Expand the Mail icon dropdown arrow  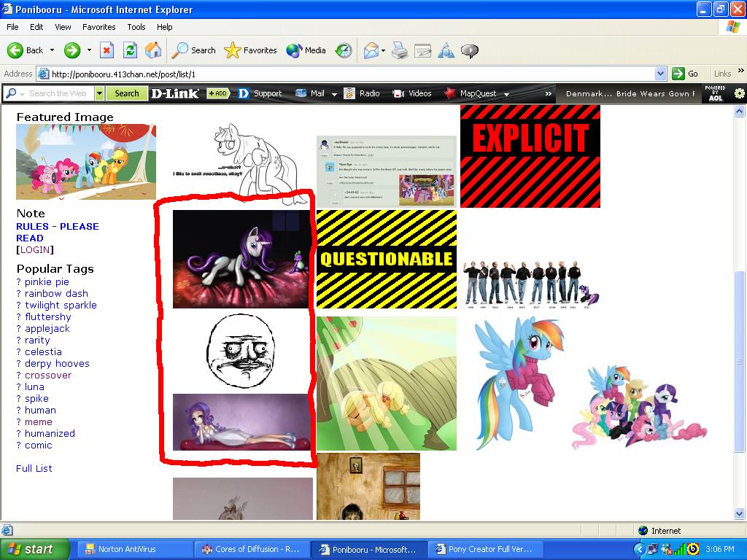[x=383, y=50]
